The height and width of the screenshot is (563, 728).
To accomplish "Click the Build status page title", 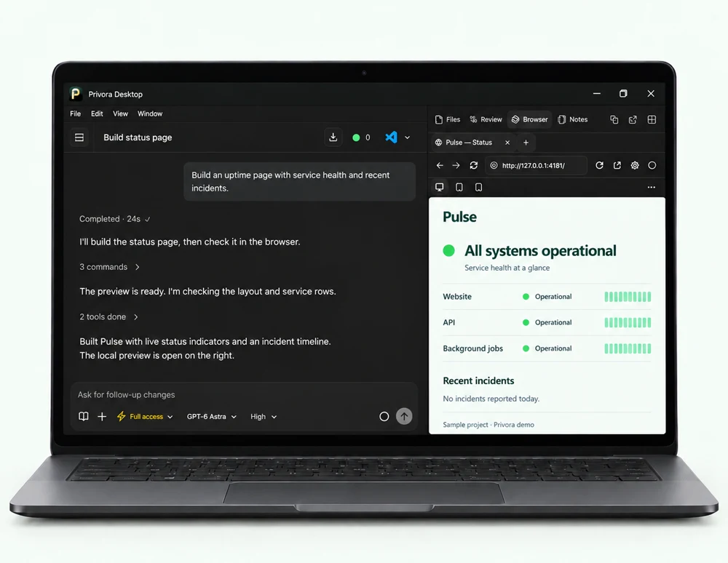I will click(x=138, y=137).
